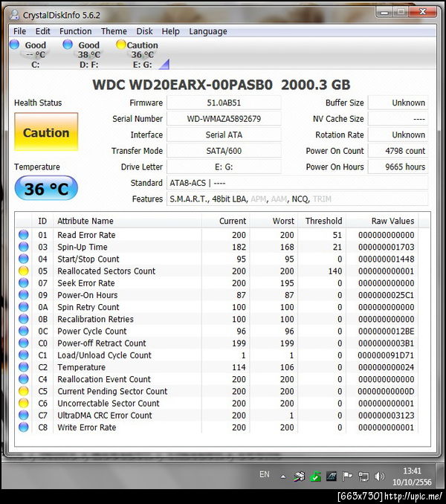
Task: Click the Power On Count 4798 value
Action: point(398,151)
